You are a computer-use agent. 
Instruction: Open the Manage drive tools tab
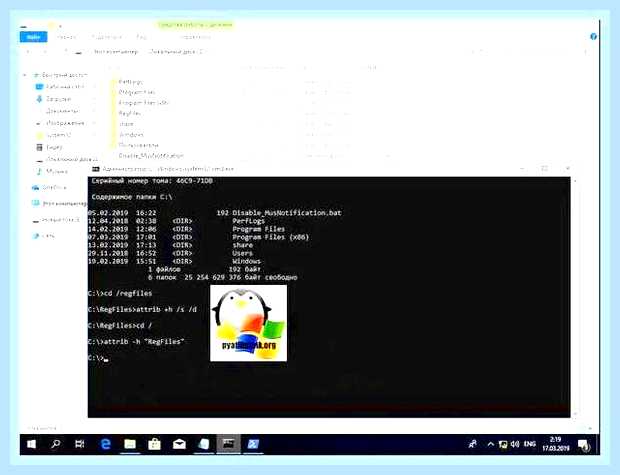[195, 37]
